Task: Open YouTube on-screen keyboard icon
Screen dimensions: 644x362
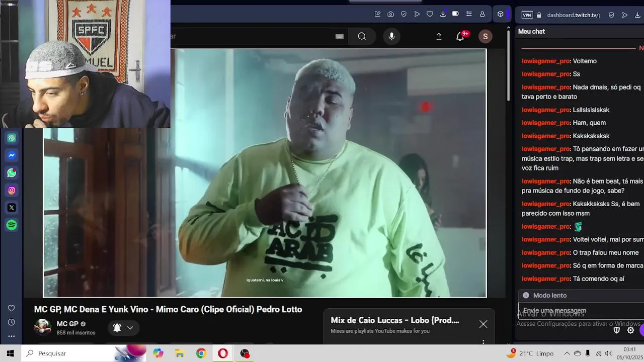Action: [340, 36]
